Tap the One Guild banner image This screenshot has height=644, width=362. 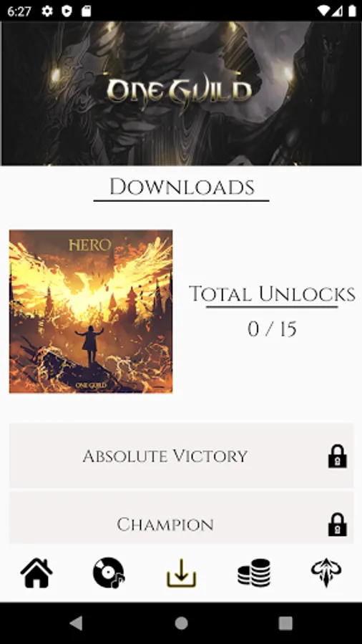(x=181, y=93)
